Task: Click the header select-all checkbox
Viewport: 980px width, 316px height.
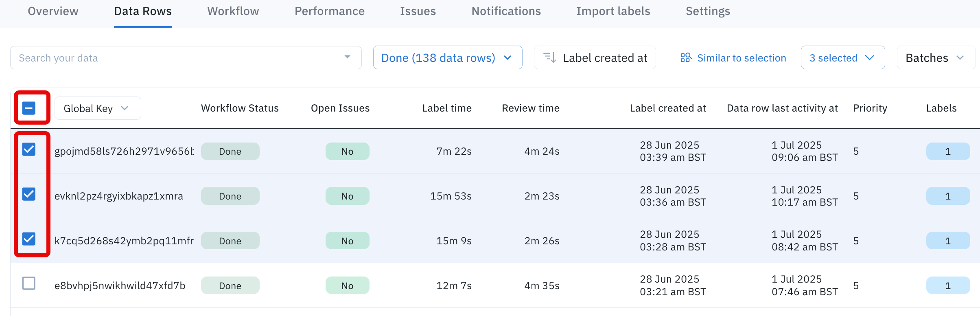Action: 29,108
